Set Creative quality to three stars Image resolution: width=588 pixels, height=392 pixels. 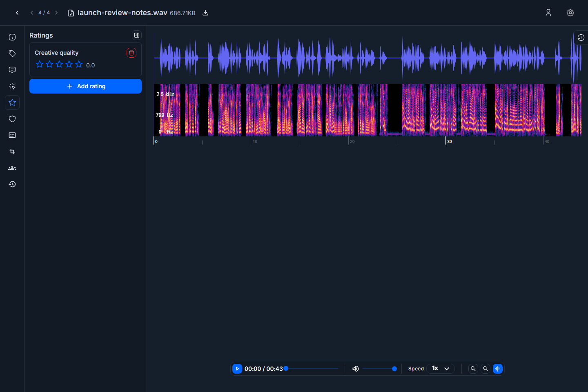tap(59, 64)
